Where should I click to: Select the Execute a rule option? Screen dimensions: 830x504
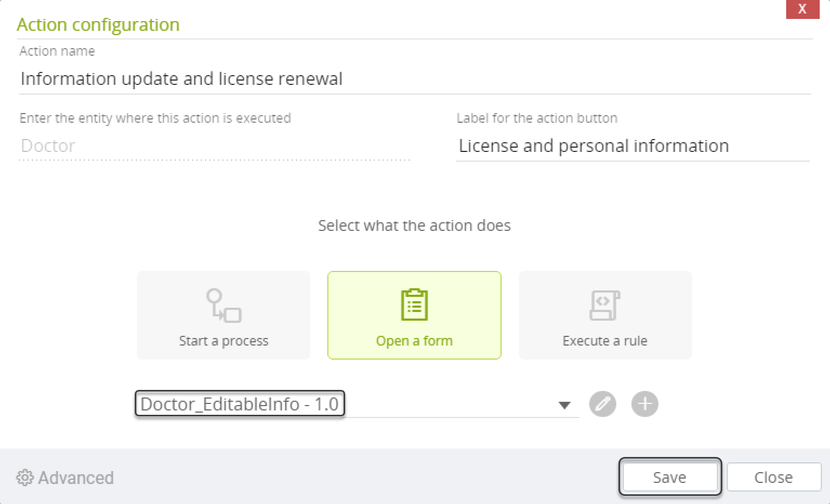click(605, 315)
